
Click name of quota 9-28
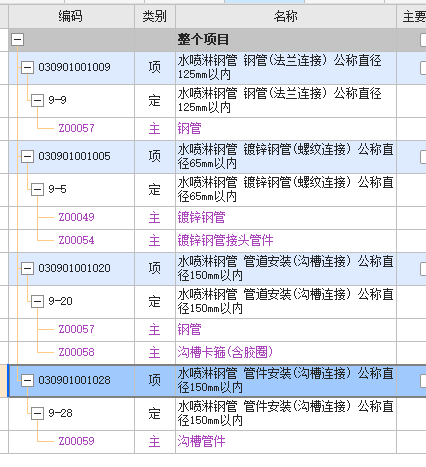coord(285,414)
